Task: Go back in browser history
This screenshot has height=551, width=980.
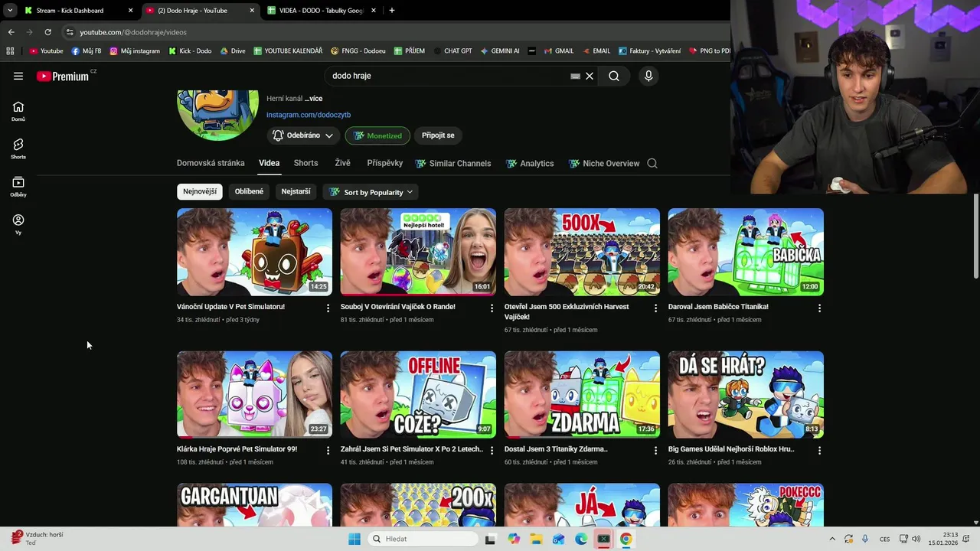Action: tap(11, 32)
